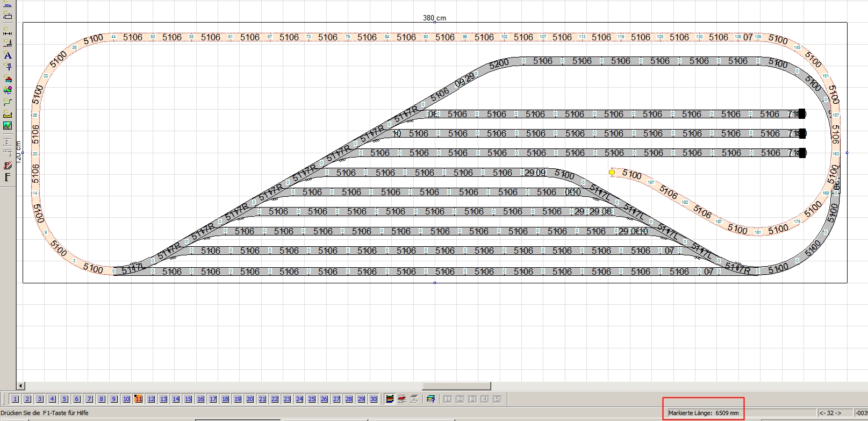Toggle the active highlighted layer 11
Viewport: 868px width, 421px height.
(x=139, y=399)
